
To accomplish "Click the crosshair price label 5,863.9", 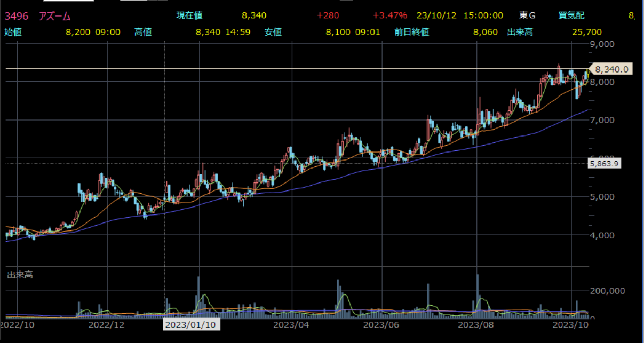I will (x=604, y=164).
